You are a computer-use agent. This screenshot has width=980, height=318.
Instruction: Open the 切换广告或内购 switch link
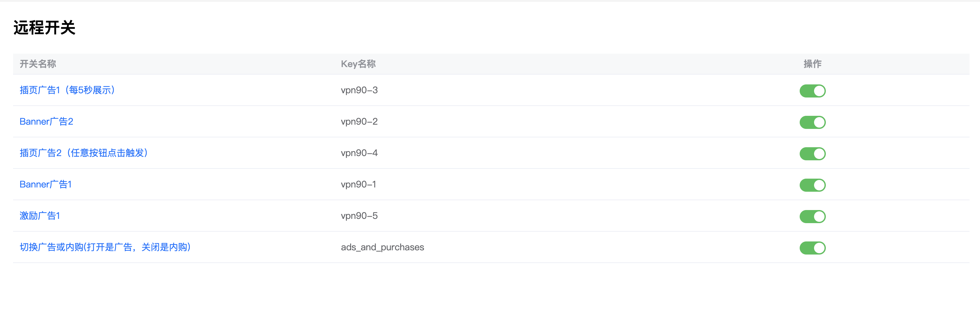105,247
